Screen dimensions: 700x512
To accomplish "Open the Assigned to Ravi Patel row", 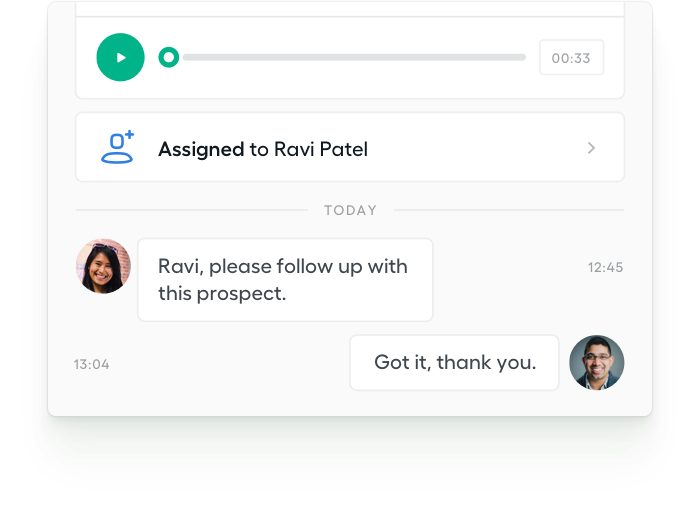I will 350,147.
